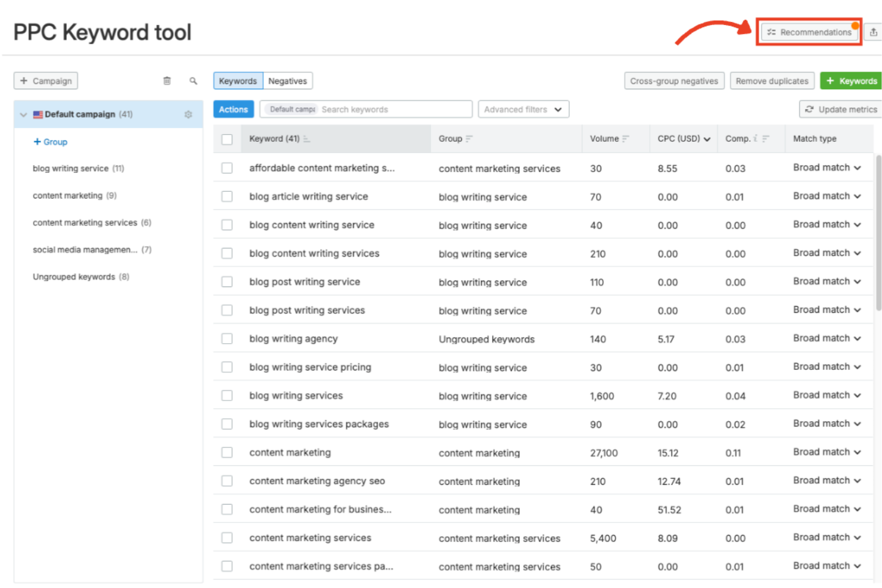Open content marketing services (6) group
The image size is (882, 588).
coord(92,223)
